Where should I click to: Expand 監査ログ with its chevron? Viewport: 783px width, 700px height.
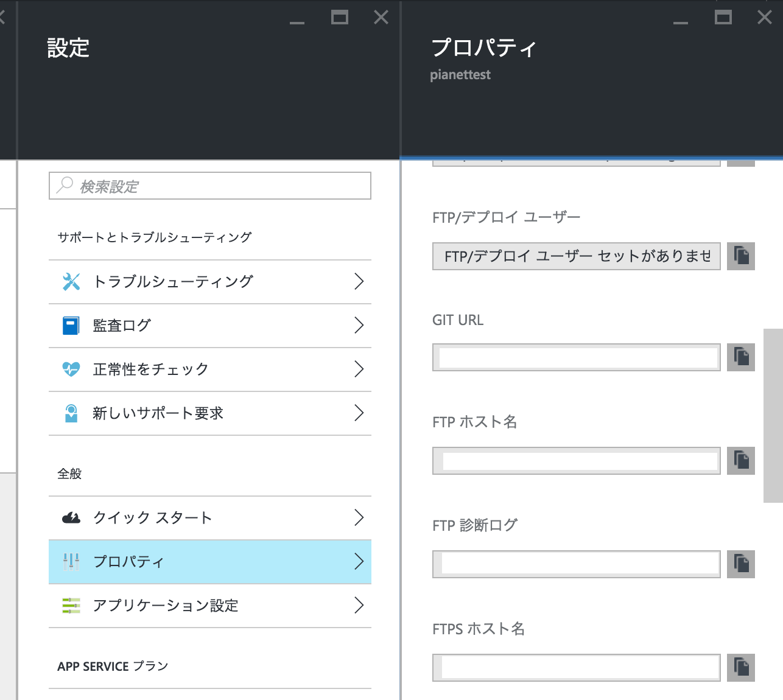point(359,325)
